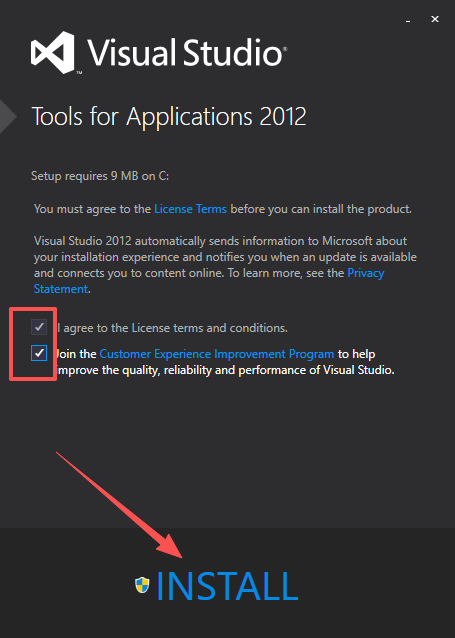The height and width of the screenshot is (638, 455).
Task: Open the License Terms link
Action: pyautogui.click(x=190, y=209)
